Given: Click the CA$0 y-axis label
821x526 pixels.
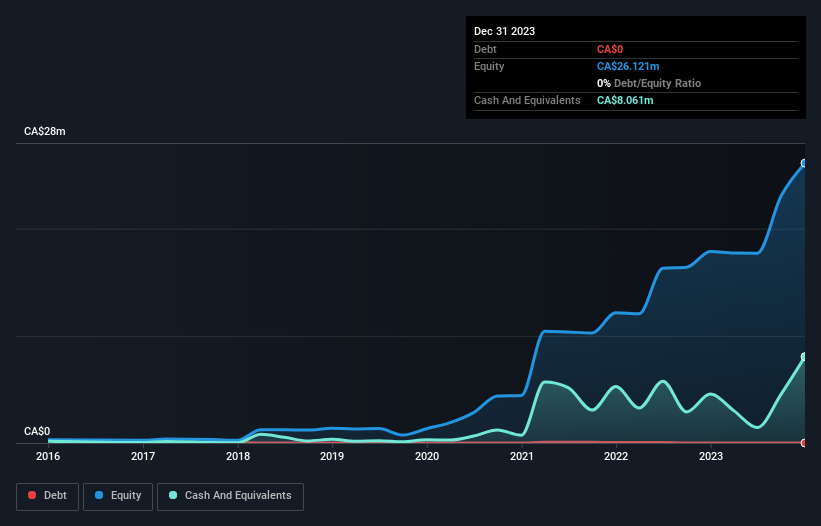Looking at the screenshot, I should [37, 431].
